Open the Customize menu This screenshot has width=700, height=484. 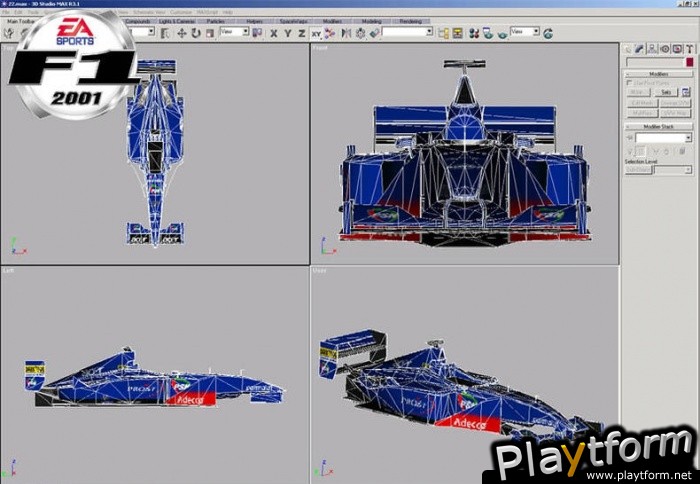pyautogui.click(x=181, y=13)
